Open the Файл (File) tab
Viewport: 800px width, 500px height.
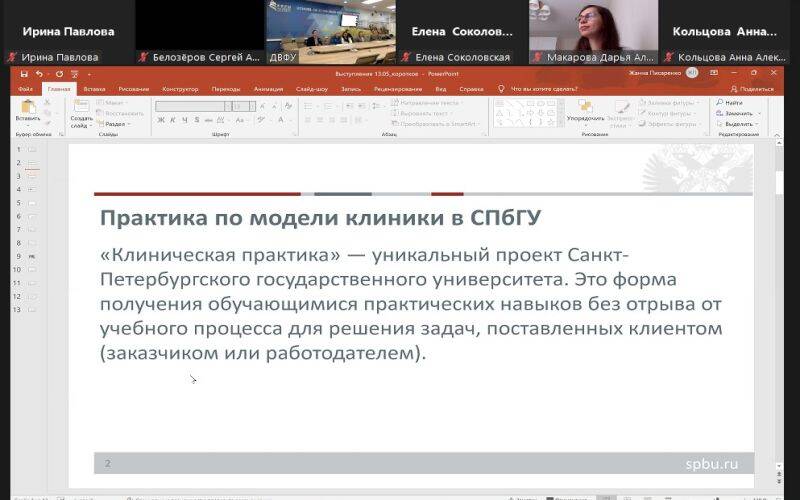[26, 89]
